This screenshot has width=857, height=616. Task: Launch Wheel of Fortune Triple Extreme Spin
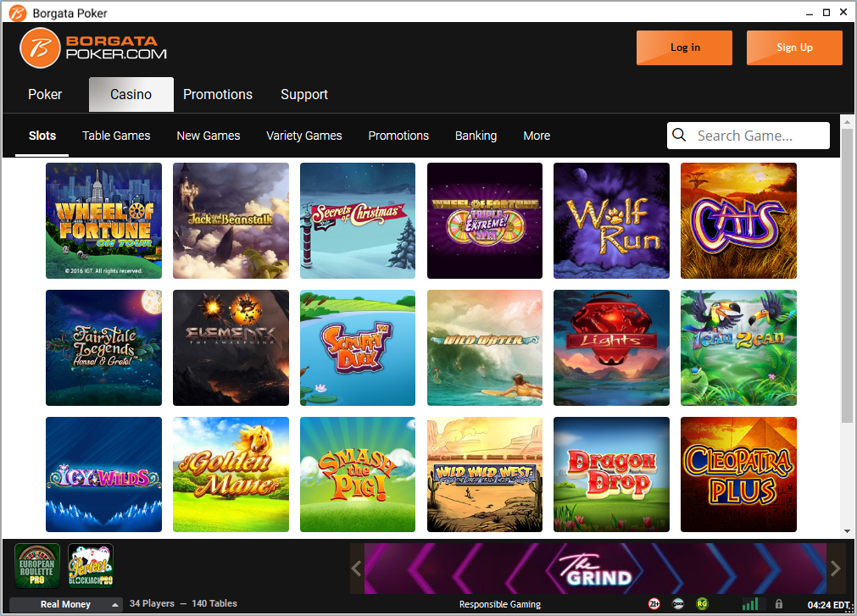485,220
